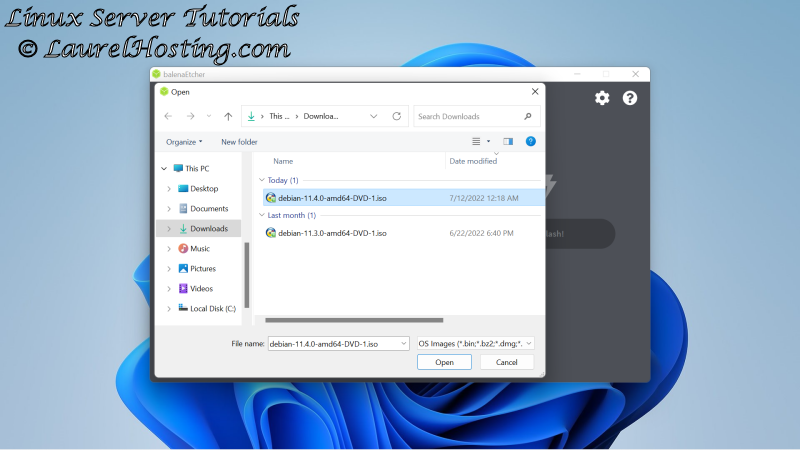This screenshot has height=450, width=800.
Task: Expand the address bar history dropdown
Action: click(x=373, y=116)
